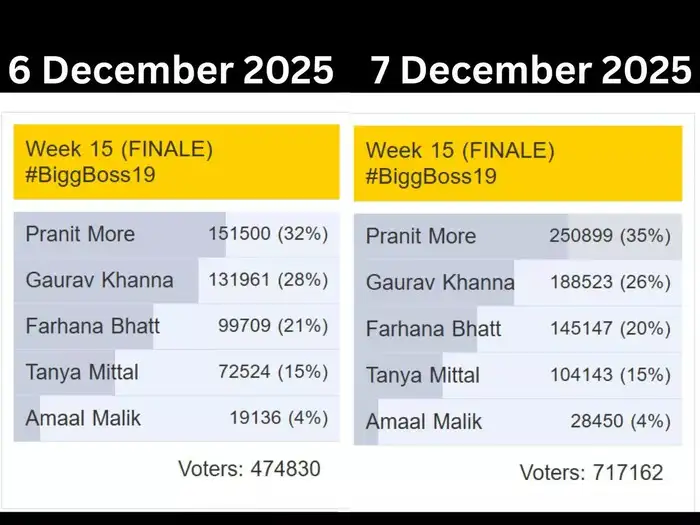Viewport: 700px width, 525px height.
Task: Click the 7 December 2025 heading
Action: [531, 70]
